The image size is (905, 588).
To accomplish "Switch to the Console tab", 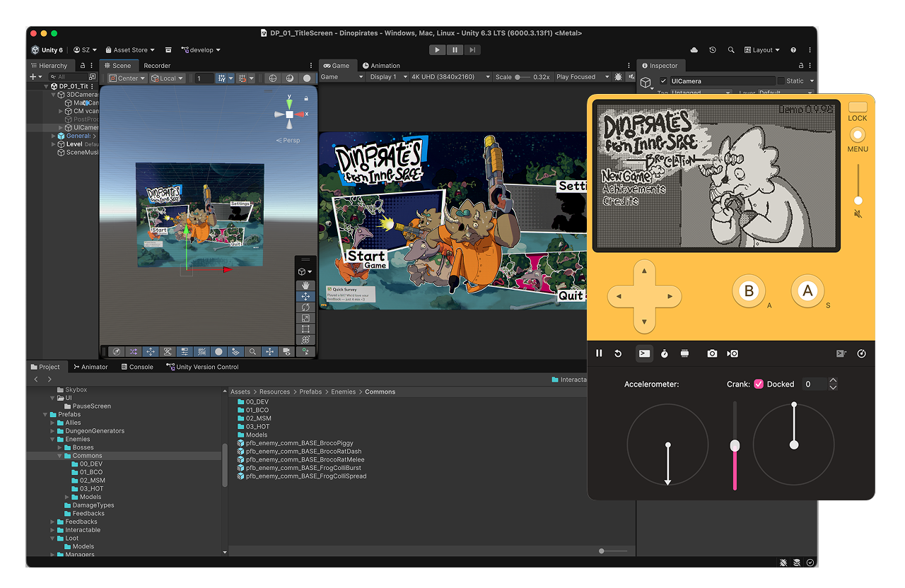I will (x=136, y=367).
